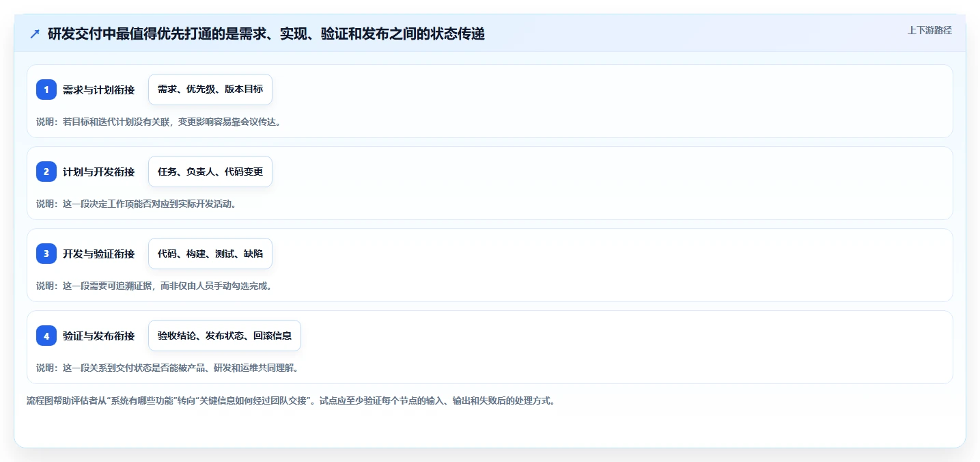Select the 验证与发布衔接 step title
Screen dimensions: 980x462
click(x=98, y=336)
